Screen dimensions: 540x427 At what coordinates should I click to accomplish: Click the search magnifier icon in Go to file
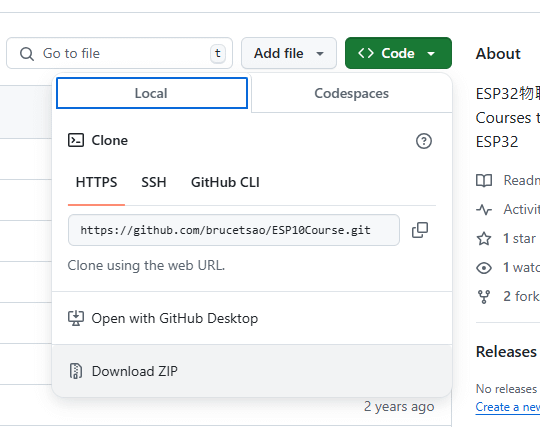click(27, 54)
